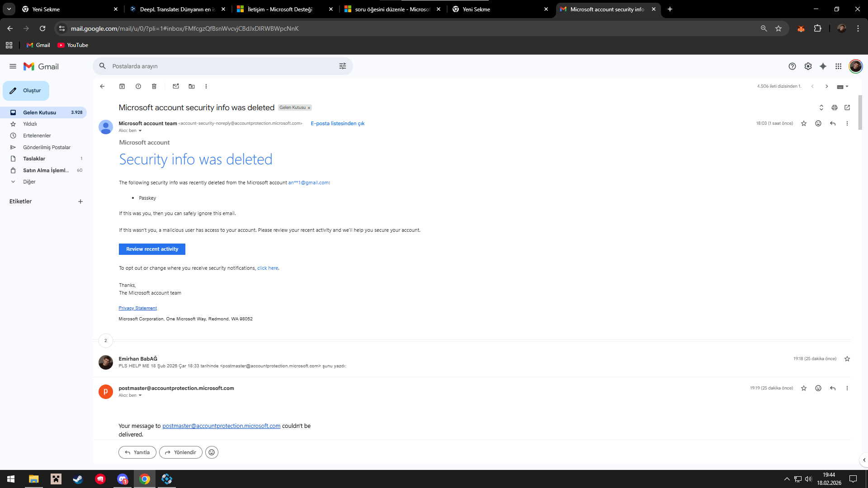Image resolution: width=868 pixels, height=488 pixels.
Task: Click the Move to folder icon
Action: [x=192, y=86]
